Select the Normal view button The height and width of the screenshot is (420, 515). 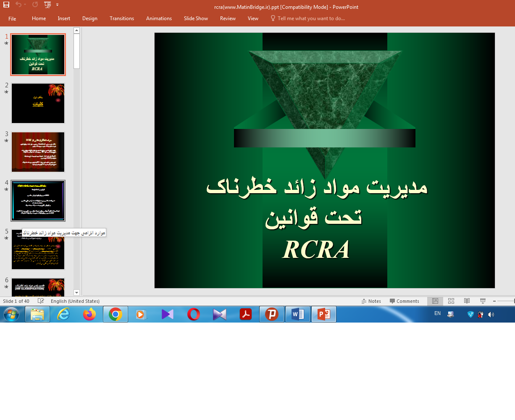pyautogui.click(x=435, y=301)
